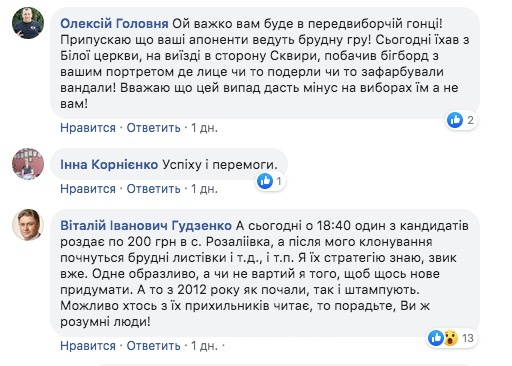
Task: Click the name link Віталій Іванович Гудзенко
Action: 146,226
